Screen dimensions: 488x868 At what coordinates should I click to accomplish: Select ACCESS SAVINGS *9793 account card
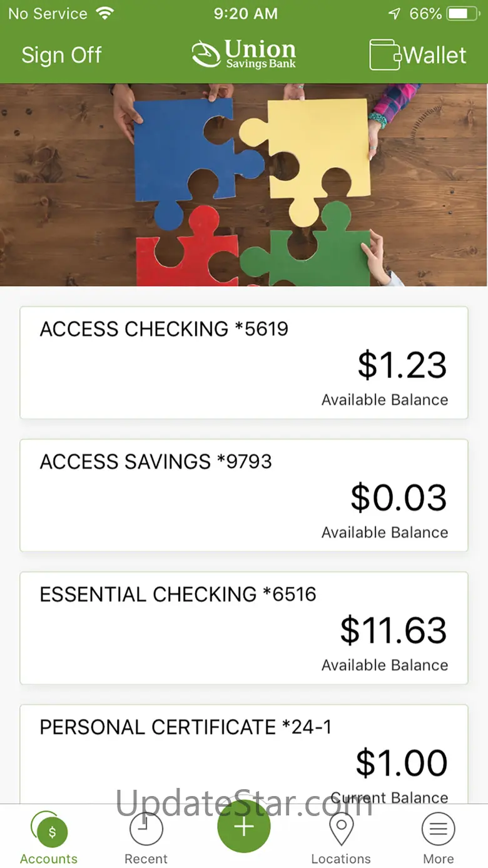tap(244, 496)
